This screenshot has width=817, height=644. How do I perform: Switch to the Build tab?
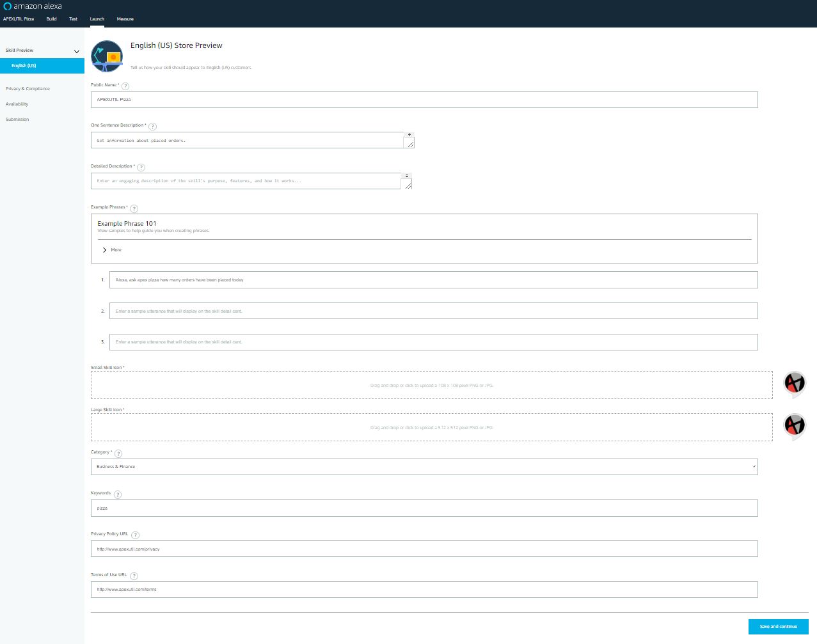(52, 19)
